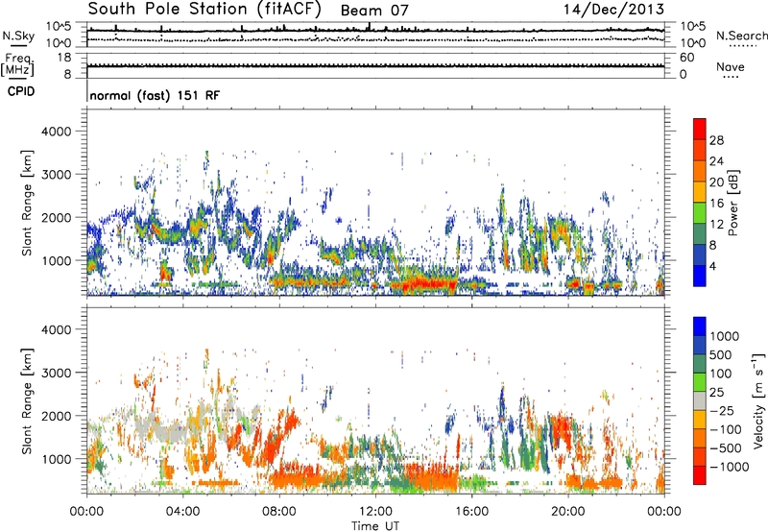Click the left '10^5' noise axis label
The height and width of the screenshot is (532, 768).
[x=59, y=27]
